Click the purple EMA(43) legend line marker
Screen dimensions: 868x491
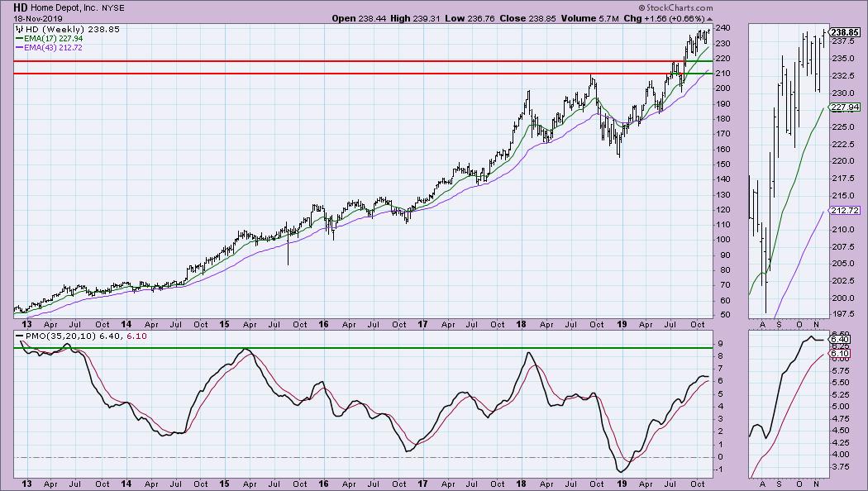click(x=19, y=48)
